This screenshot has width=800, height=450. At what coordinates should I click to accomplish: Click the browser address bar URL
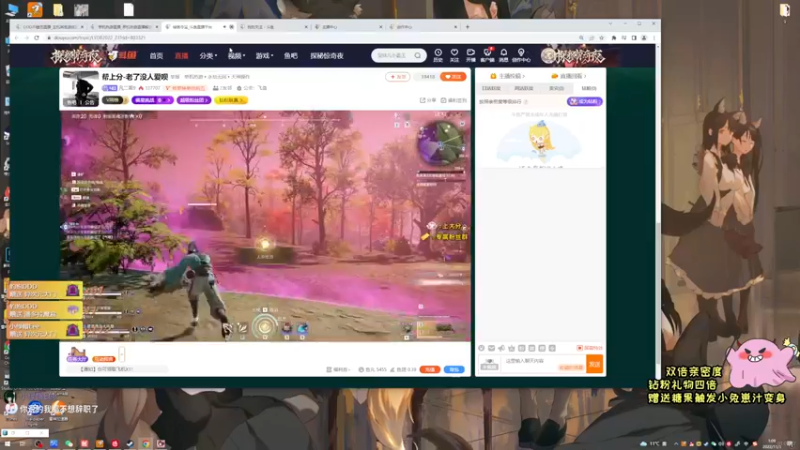(x=100, y=38)
